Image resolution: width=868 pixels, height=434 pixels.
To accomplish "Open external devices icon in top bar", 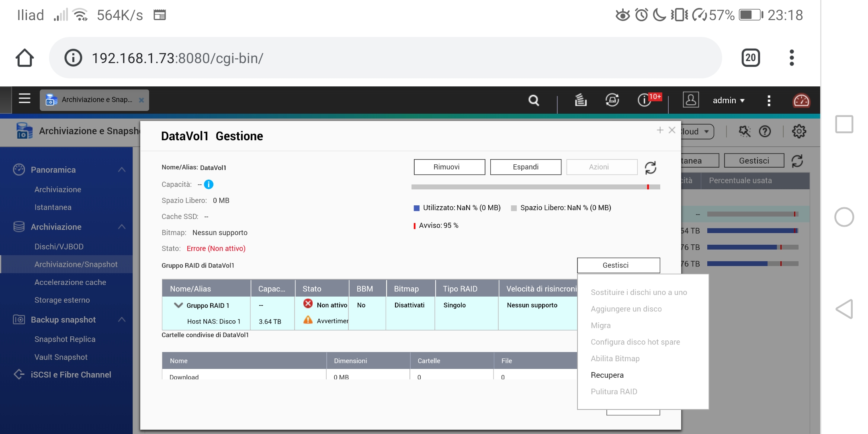I will 612,100.
